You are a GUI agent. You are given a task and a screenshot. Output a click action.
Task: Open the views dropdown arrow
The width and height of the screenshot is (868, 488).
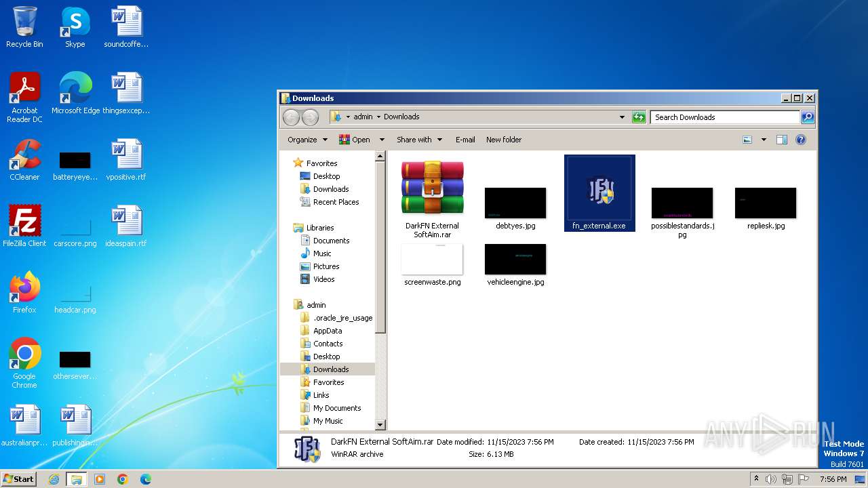[x=764, y=140]
